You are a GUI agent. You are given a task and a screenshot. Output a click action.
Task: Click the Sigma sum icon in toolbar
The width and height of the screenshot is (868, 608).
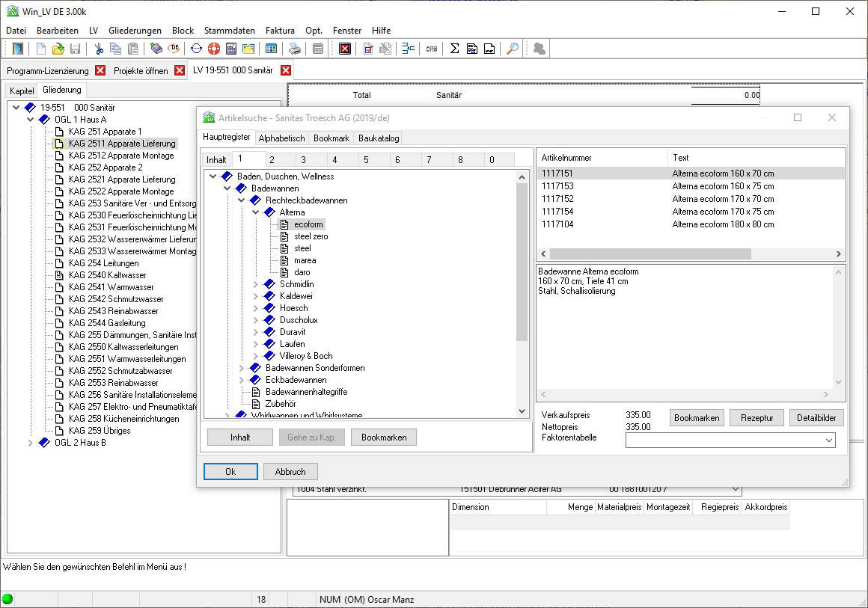pyautogui.click(x=453, y=49)
